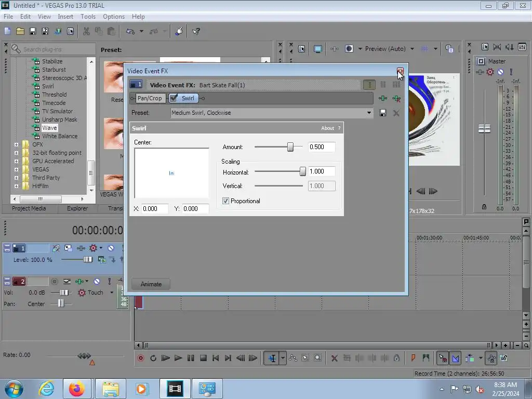Screen dimensions: 532x399
Task: Select White Balance in the plug-in list
Action: point(60,136)
